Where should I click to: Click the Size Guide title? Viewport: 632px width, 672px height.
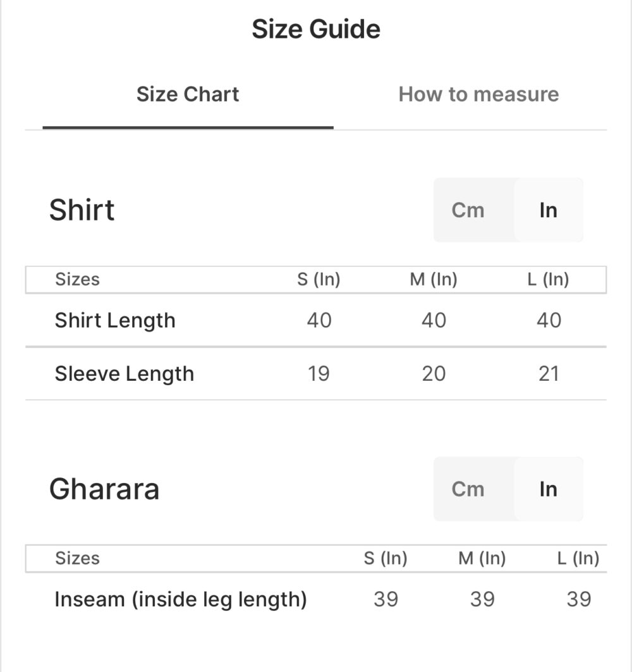point(316,29)
